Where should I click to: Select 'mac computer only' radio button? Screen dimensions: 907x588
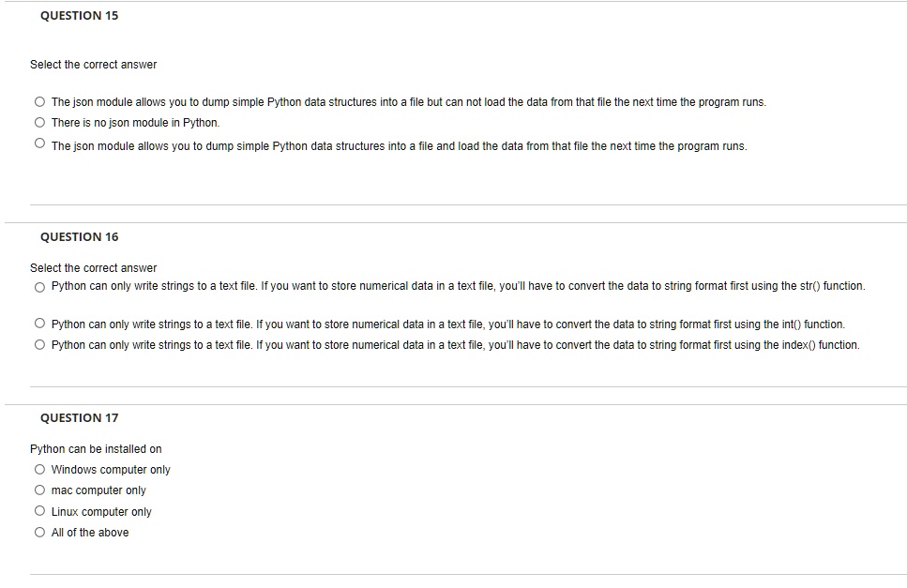coord(39,490)
